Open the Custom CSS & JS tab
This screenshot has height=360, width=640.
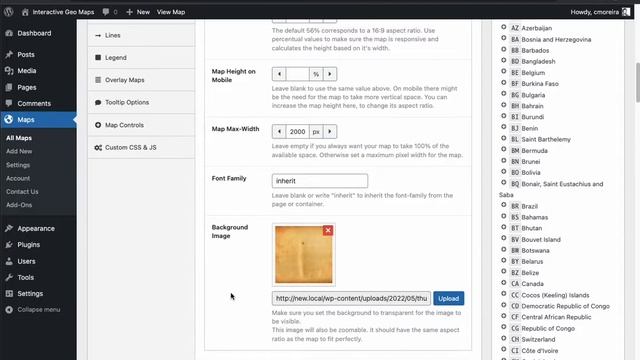[141, 147]
